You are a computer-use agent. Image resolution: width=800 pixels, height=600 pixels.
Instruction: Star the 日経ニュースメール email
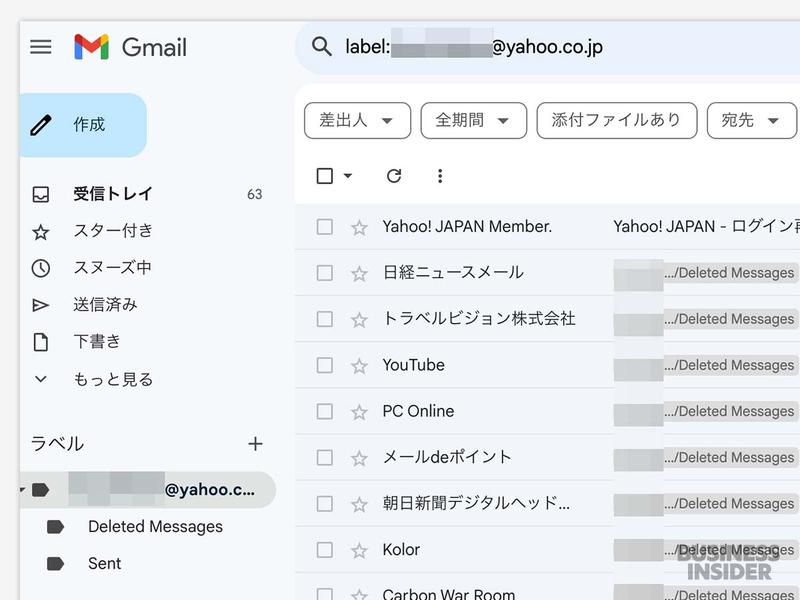(359, 273)
